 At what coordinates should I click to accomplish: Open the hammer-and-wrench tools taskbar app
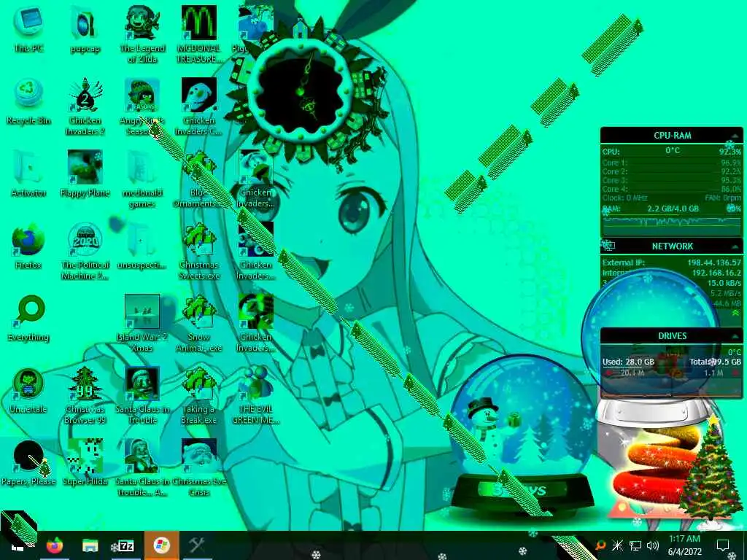(x=196, y=545)
